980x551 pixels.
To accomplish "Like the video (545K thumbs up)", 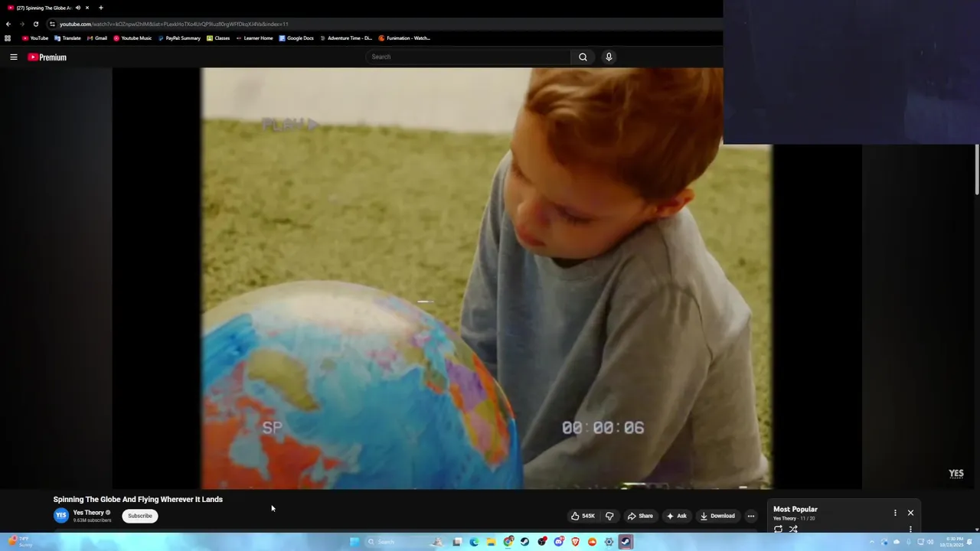I will 583,516.
